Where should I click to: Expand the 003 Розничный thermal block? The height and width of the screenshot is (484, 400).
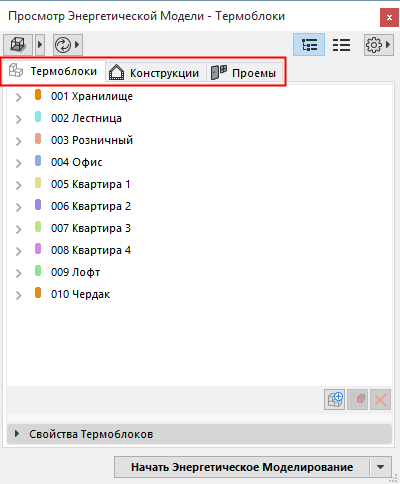[x=19, y=141]
